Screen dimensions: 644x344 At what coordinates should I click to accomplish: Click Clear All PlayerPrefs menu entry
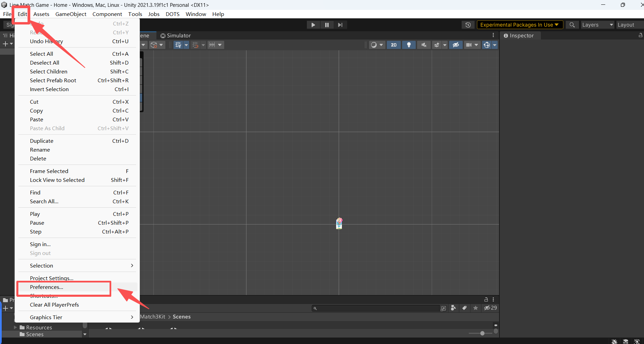54,305
